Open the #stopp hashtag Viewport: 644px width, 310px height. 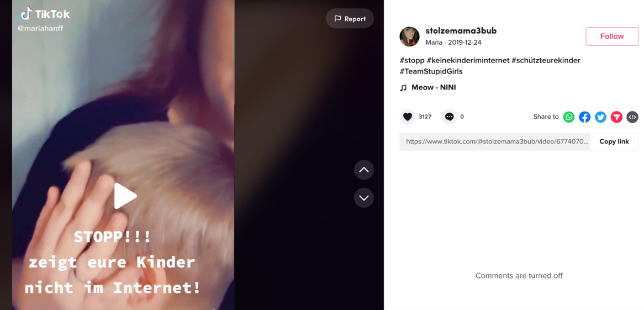(x=412, y=60)
